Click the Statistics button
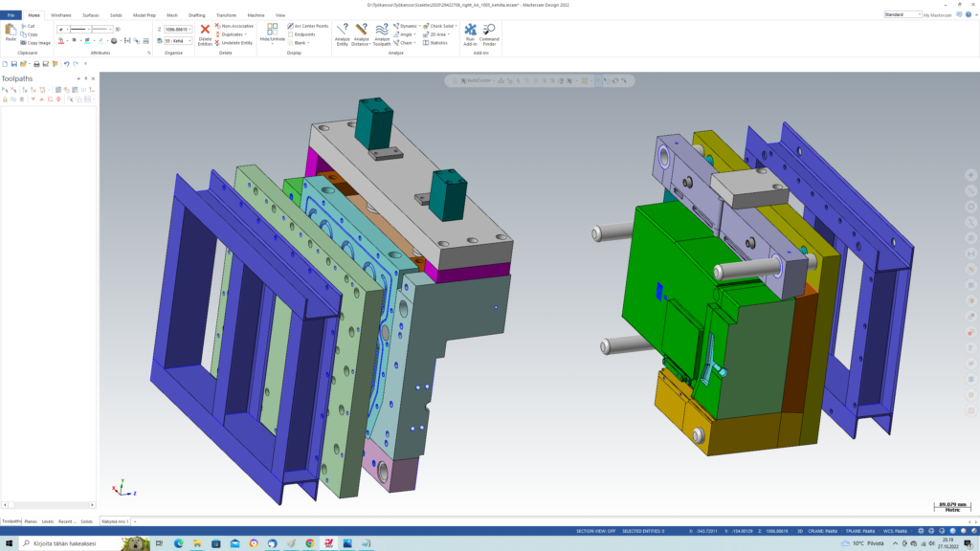 pyautogui.click(x=438, y=43)
